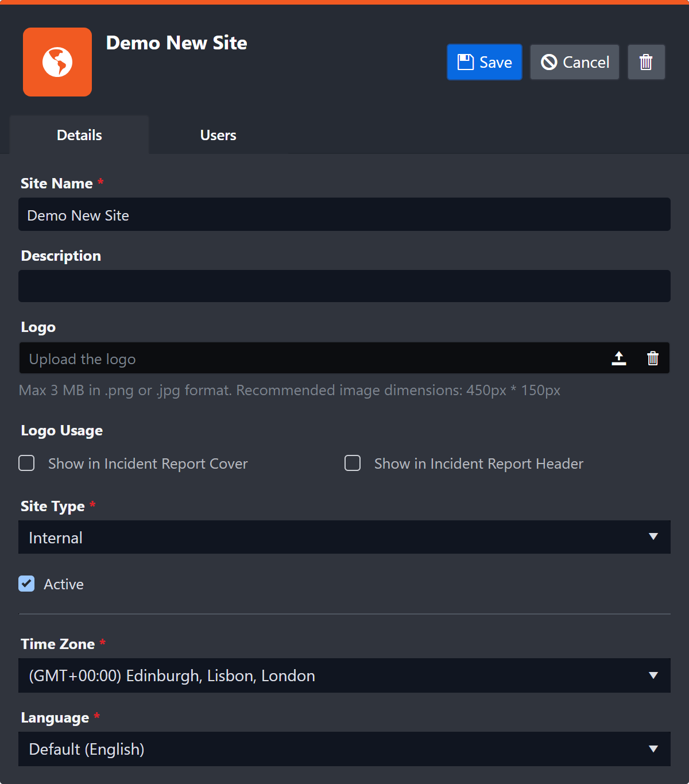Screen dimensions: 689x784
Task: Click the Save button
Action: click(x=484, y=61)
